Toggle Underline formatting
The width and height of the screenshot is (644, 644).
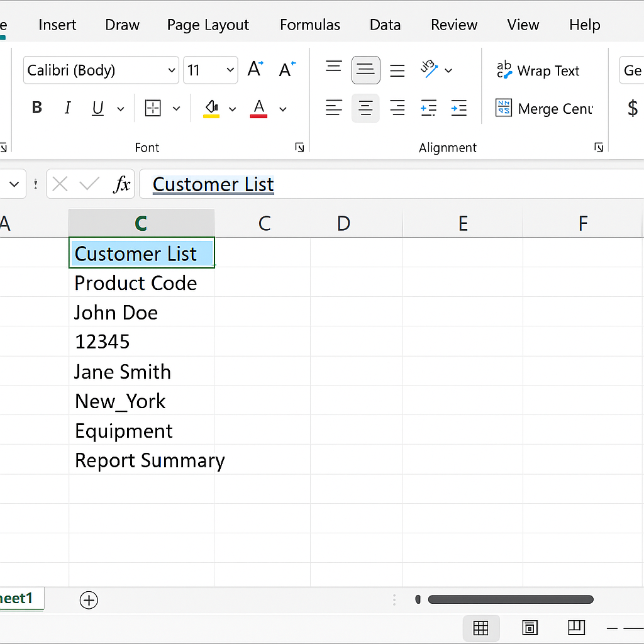[x=97, y=108]
